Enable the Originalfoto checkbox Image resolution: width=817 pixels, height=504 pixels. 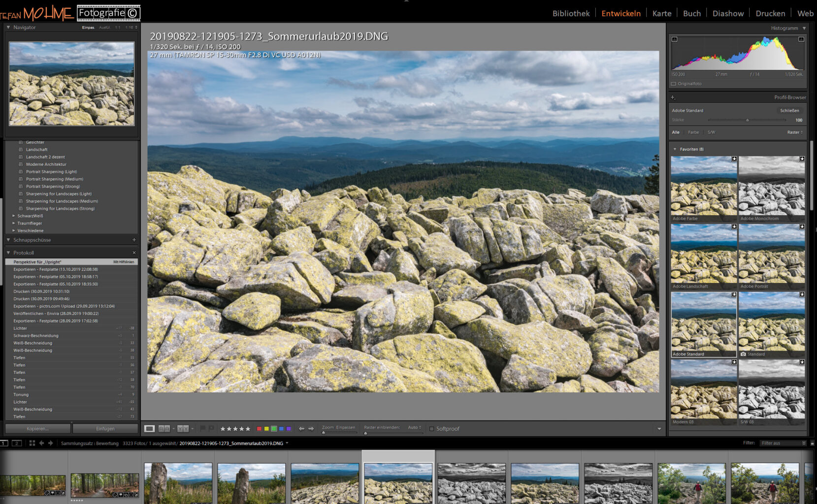tap(674, 84)
